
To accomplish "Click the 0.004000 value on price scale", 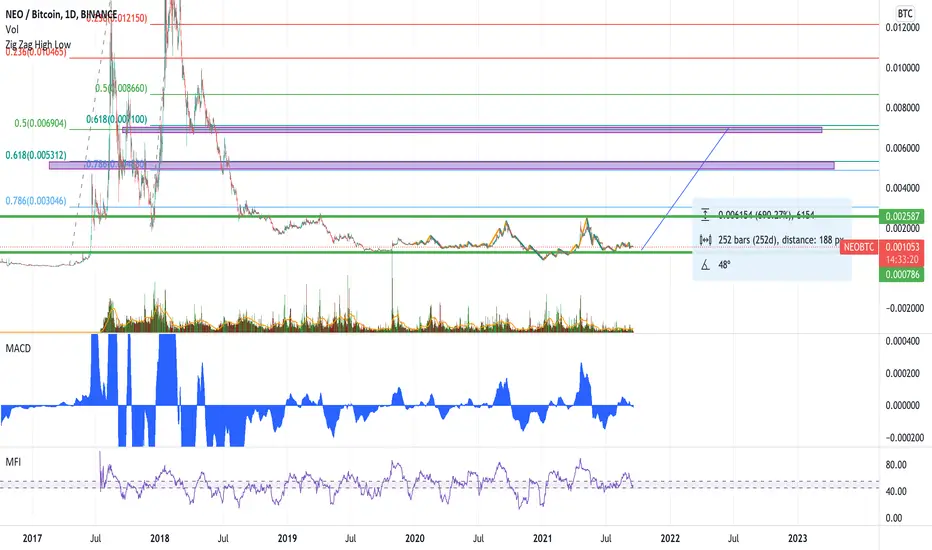I will coord(902,188).
